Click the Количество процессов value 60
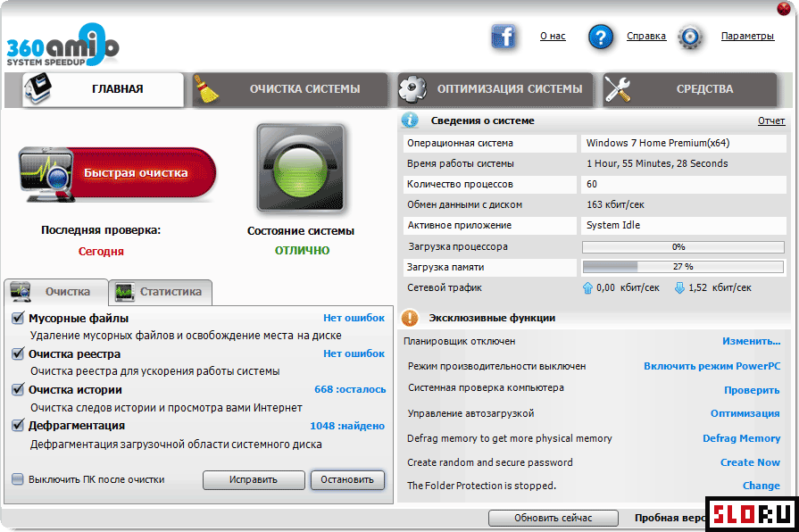The width and height of the screenshot is (799, 532). pyautogui.click(x=592, y=184)
